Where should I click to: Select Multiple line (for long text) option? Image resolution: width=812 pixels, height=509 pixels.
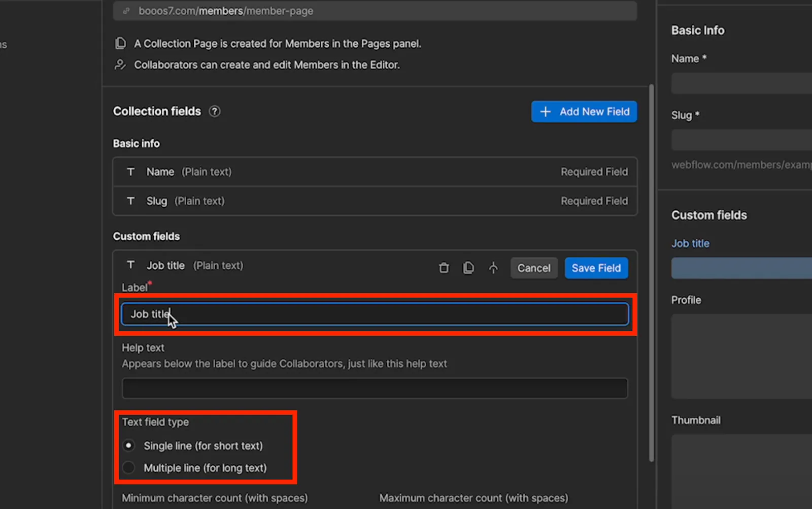pyautogui.click(x=129, y=467)
